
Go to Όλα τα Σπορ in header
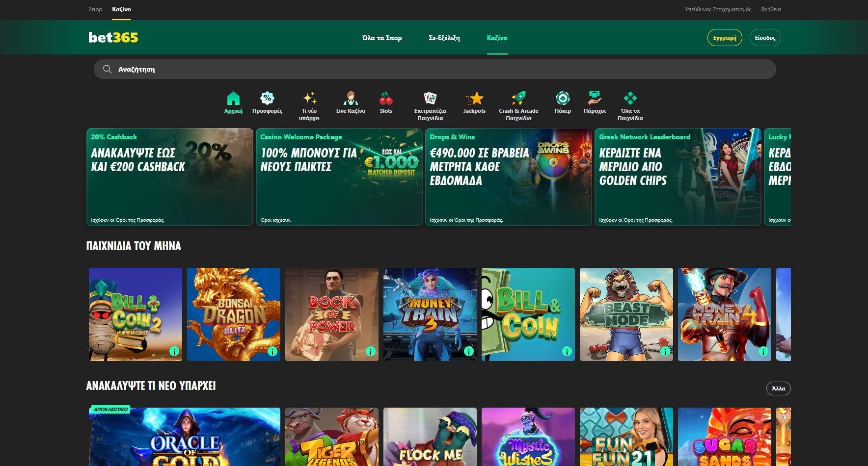(382, 38)
